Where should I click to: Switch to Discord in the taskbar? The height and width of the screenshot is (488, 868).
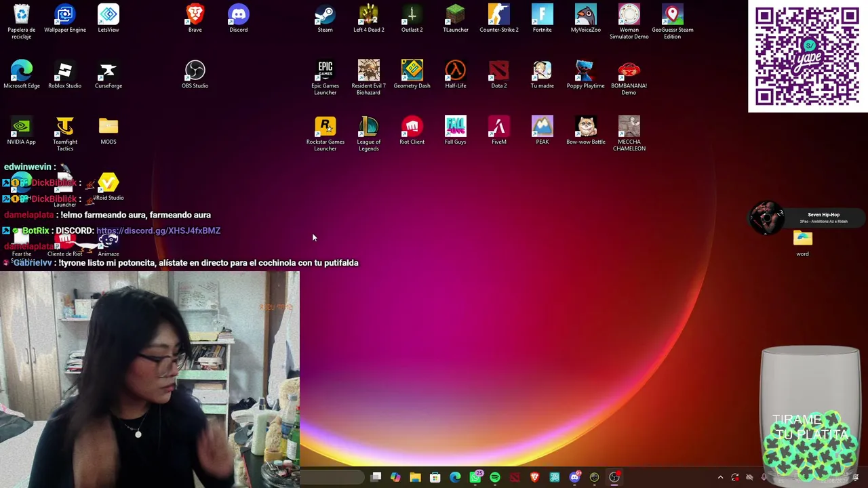coord(574,477)
